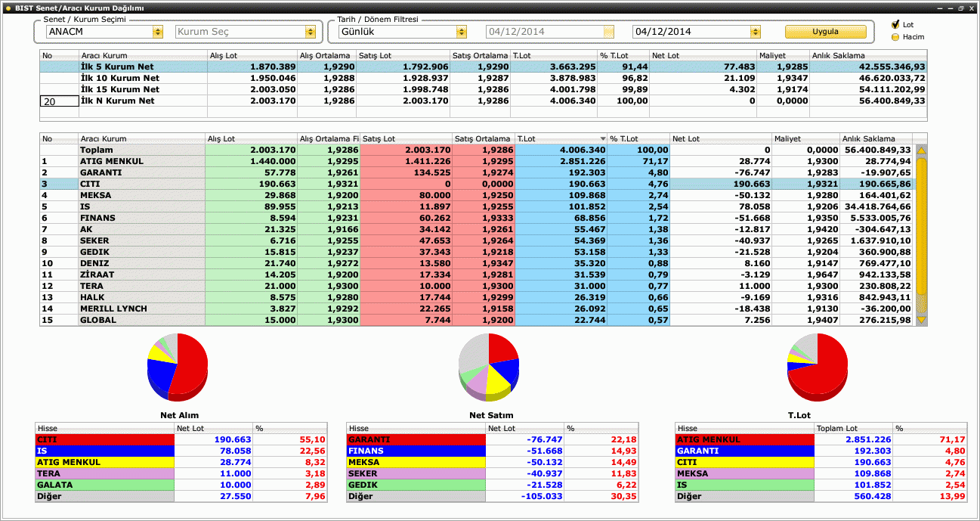
Task: Select MEKSA row in the main broker table
Action: pos(476,195)
